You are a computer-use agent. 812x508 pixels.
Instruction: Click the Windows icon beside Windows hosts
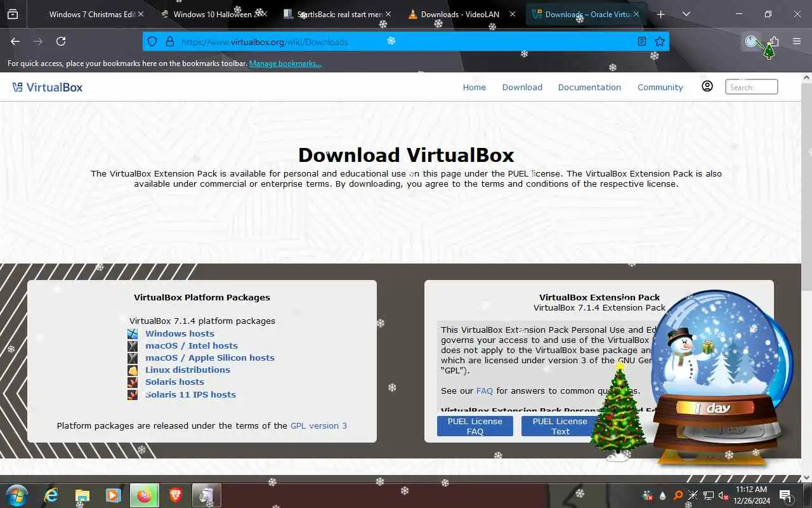point(133,333)
